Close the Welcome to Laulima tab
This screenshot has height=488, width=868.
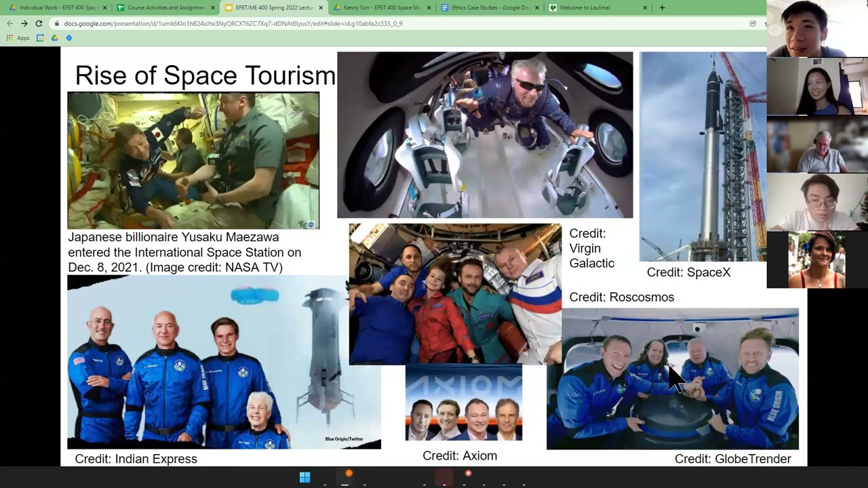point(645,7)
